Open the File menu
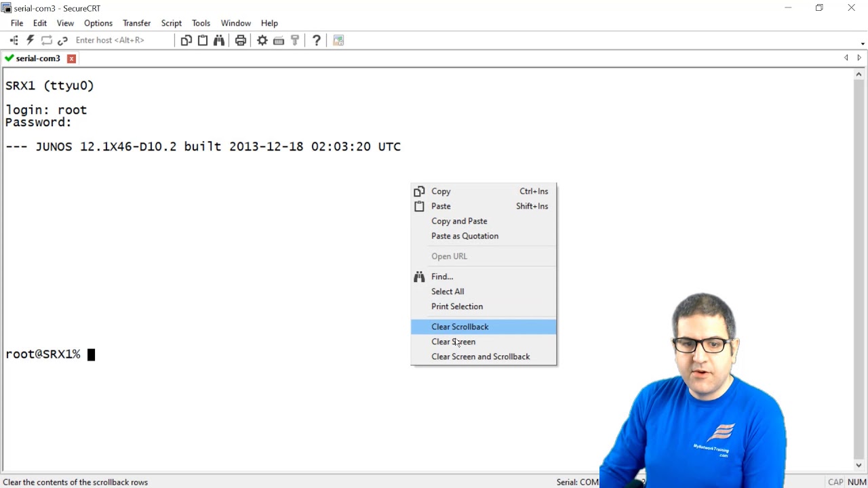This screenshot has height=488, width=868. point(17,23)
